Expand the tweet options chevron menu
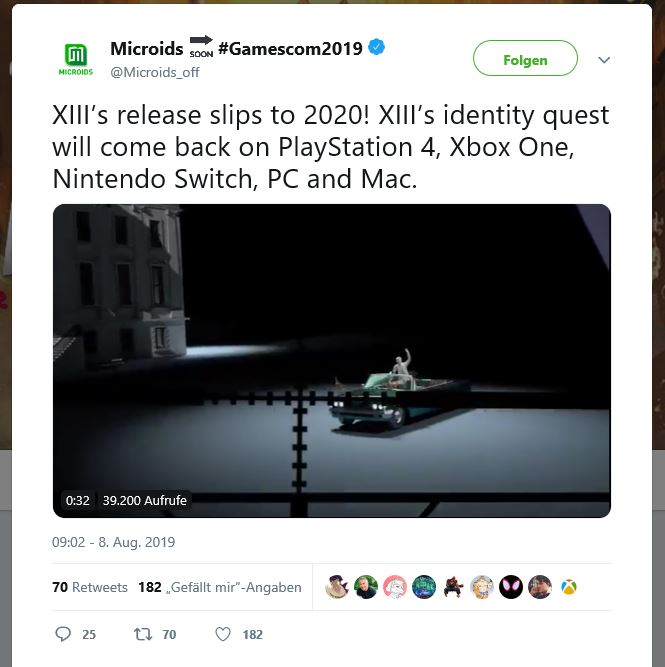 604,60
